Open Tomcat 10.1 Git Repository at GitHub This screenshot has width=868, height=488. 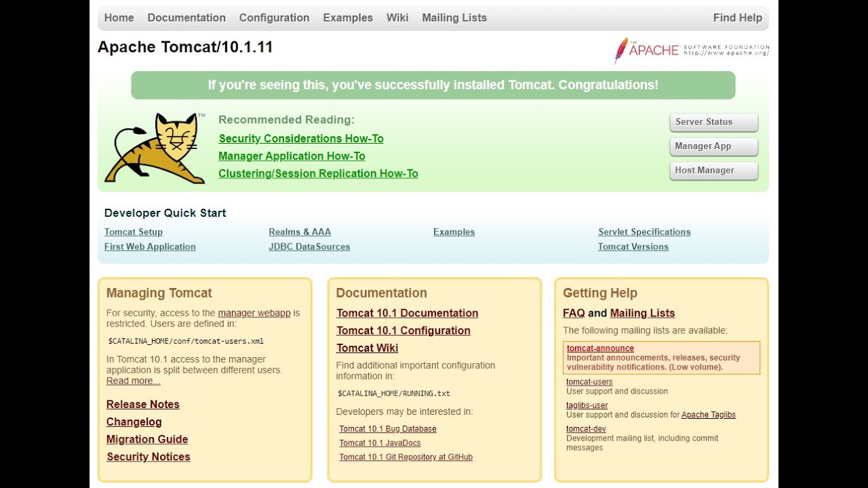tap(406, 457)
